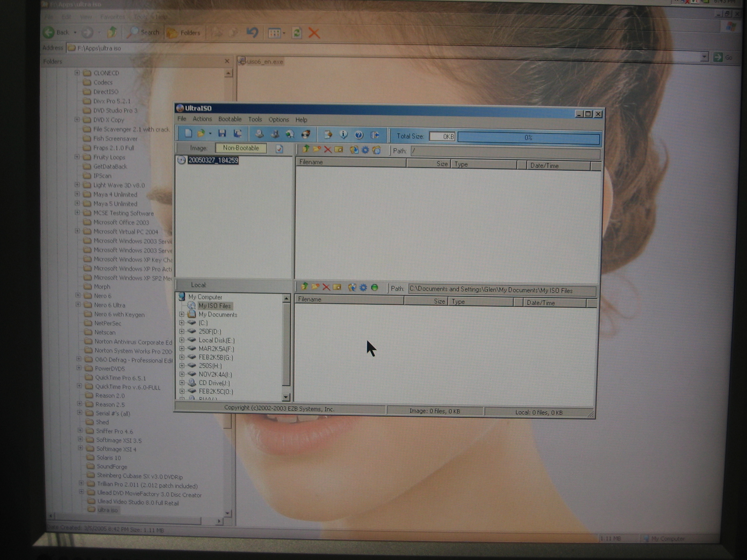Click the Save floppy disk icon

pos(222,134)
